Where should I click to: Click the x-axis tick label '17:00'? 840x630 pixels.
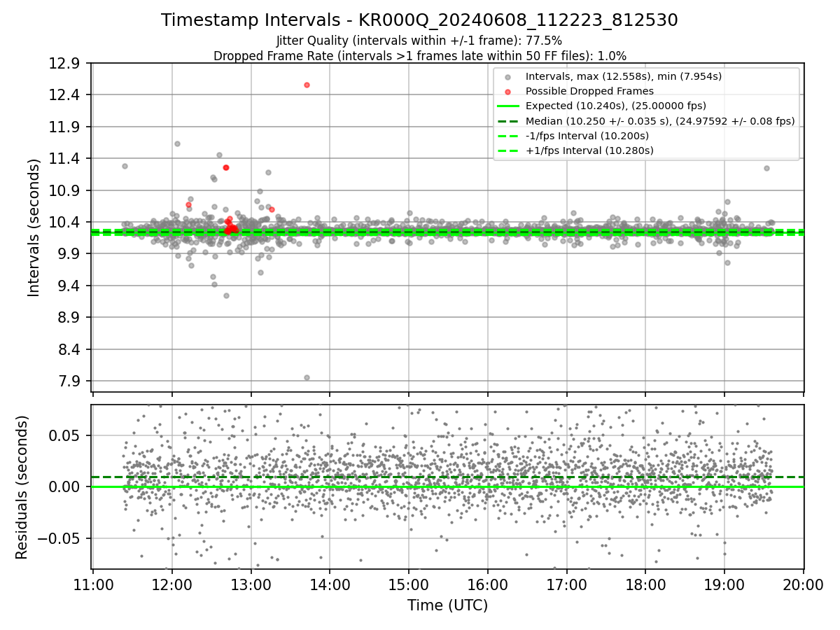pos(566,586)
